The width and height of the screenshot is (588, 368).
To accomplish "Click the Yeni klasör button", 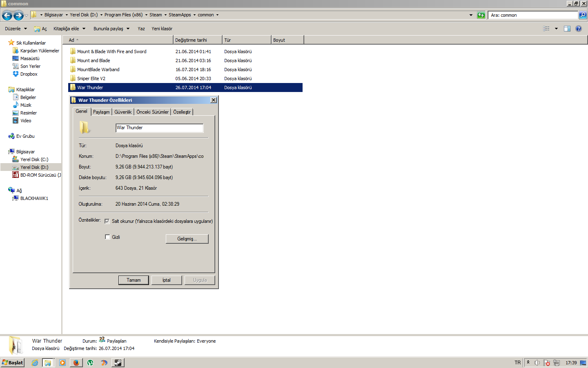I will [x=162, y=29].
